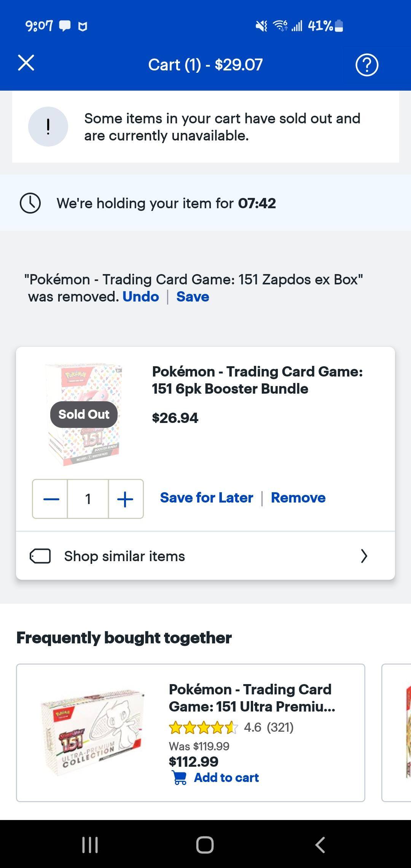The height and width of the screenshot is (868, 411).
Task: Open the booster bundle product thumbnail
Action: coord(84,415)
